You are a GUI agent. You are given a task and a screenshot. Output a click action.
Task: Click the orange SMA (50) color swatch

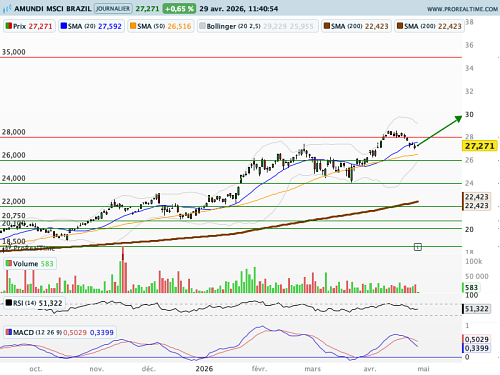pos(133,26)
